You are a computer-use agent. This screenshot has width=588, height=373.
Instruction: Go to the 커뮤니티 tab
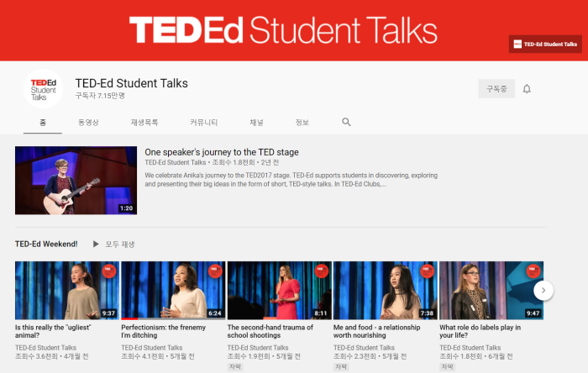203,122
